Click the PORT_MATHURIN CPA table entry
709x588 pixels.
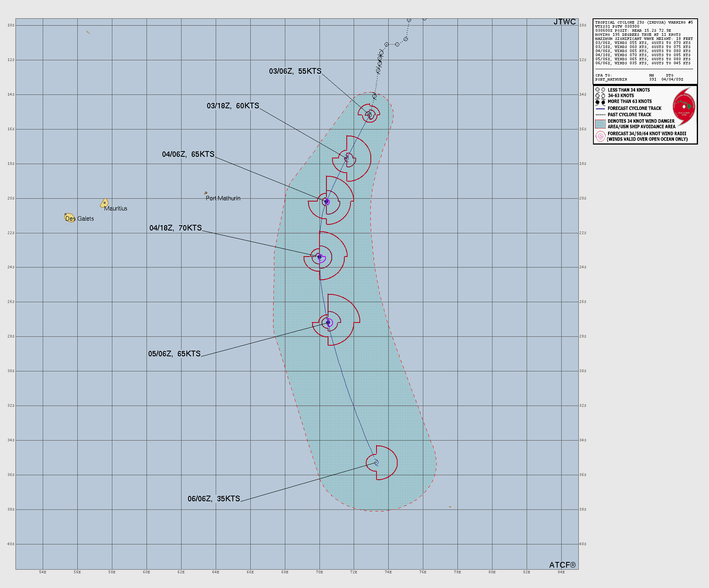tap(611, 79)
